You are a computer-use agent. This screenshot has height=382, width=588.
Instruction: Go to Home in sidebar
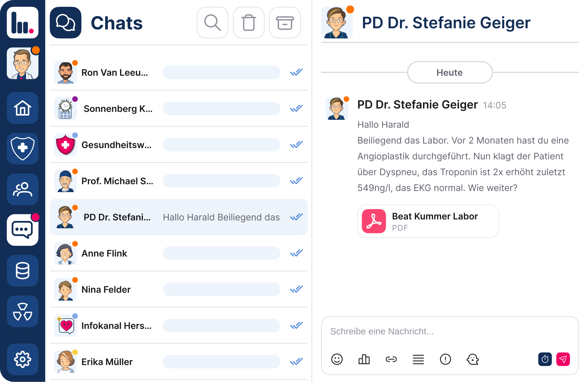click(x=23, y=108)
